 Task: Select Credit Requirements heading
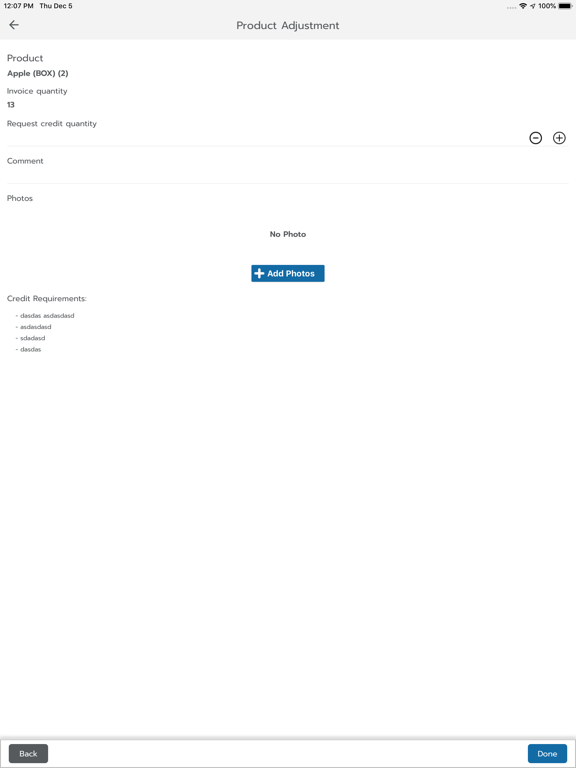click(47, 298)
